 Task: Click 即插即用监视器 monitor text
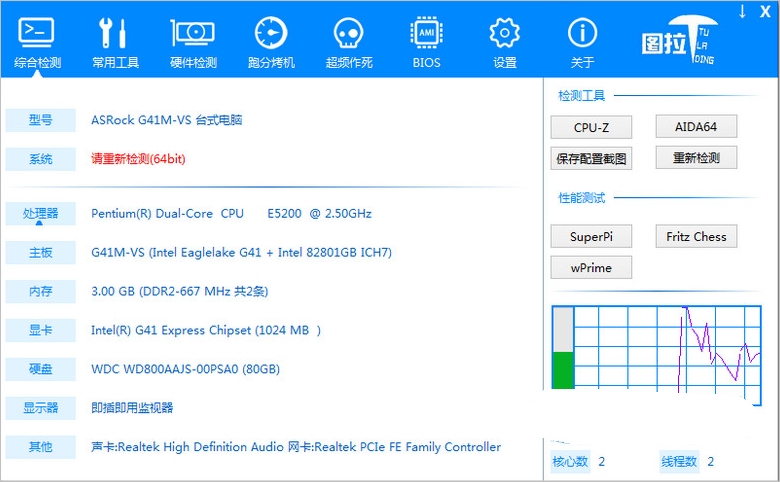132,408
